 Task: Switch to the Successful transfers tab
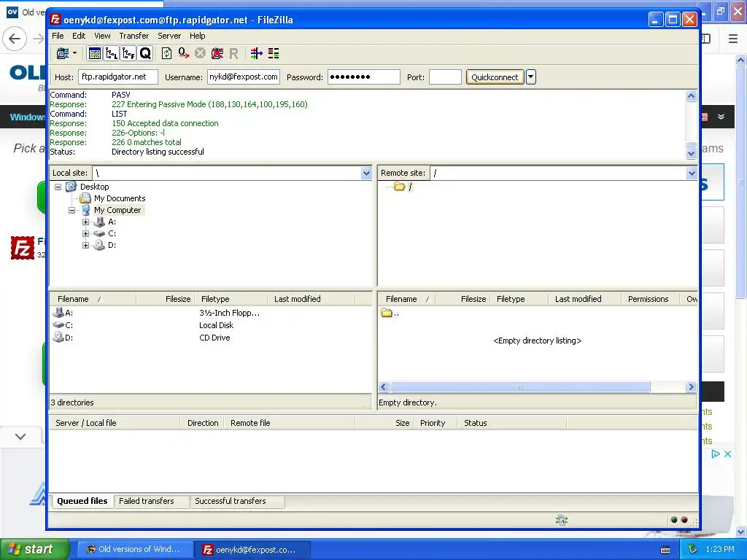[x=230, y=501]
